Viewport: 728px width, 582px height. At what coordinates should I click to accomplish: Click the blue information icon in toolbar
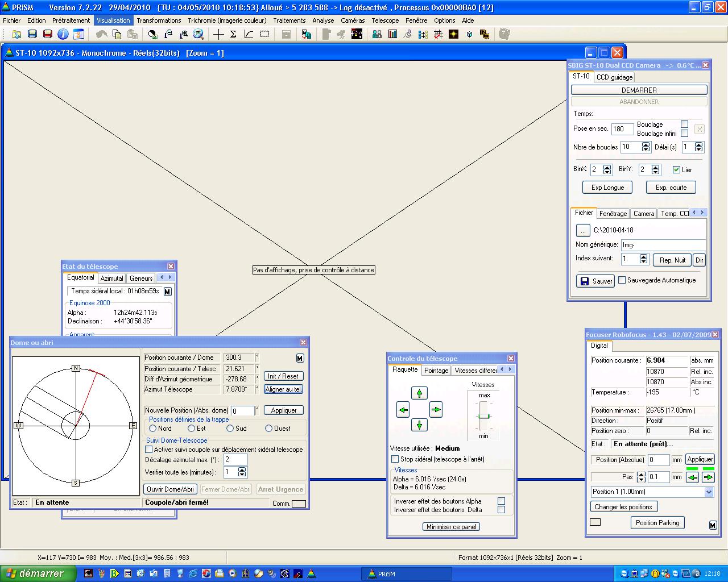(x=63, y=34)
